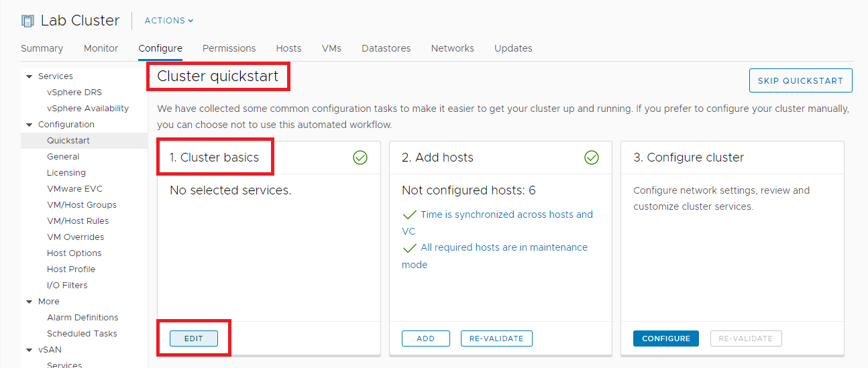Image resolution: width=868 pixels, height=368 pixels.
Task: Click the Lab Cluster icon in header
Action: [28, 21]
